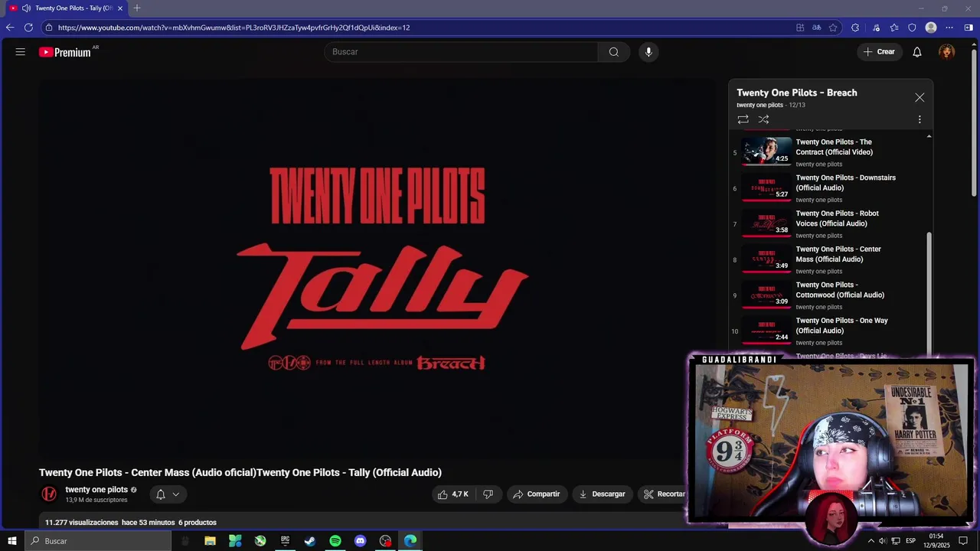Click the Tally video player area
Viewport: 980px width, 551px height.
[377, 268]
